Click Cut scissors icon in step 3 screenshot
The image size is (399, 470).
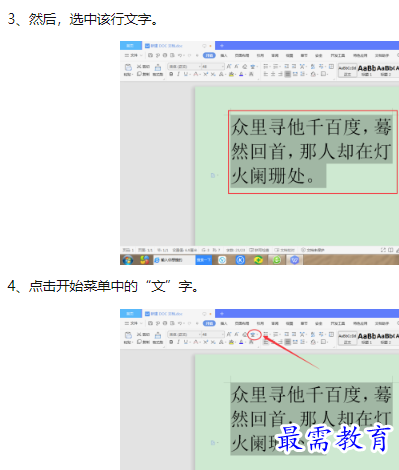coord(139,67)
